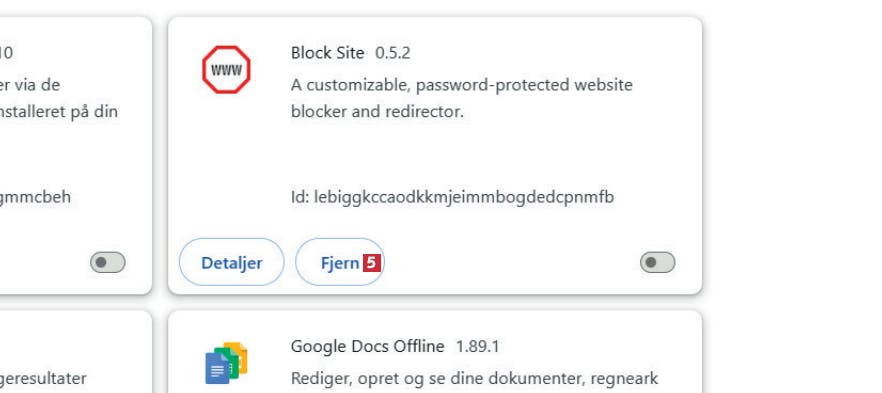Click the Block Site extension name
The height and width of the screenshot is (393, 882).
[x=327, y=53]
